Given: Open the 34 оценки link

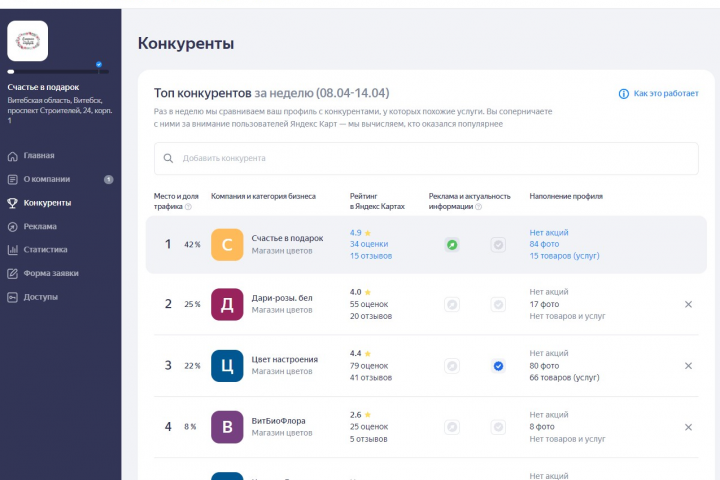Looking at the screenshot, I should (369, 244).
